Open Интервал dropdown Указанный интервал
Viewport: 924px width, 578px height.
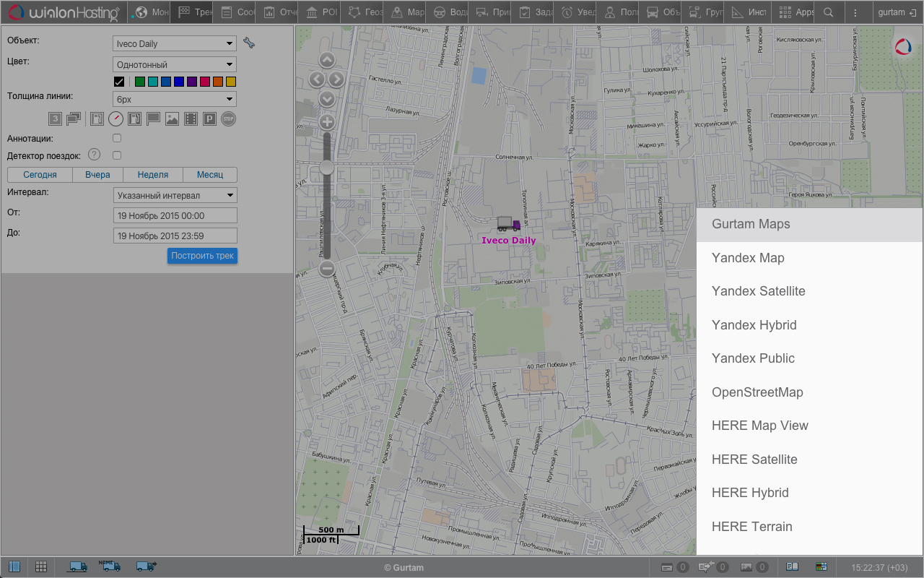175,195
